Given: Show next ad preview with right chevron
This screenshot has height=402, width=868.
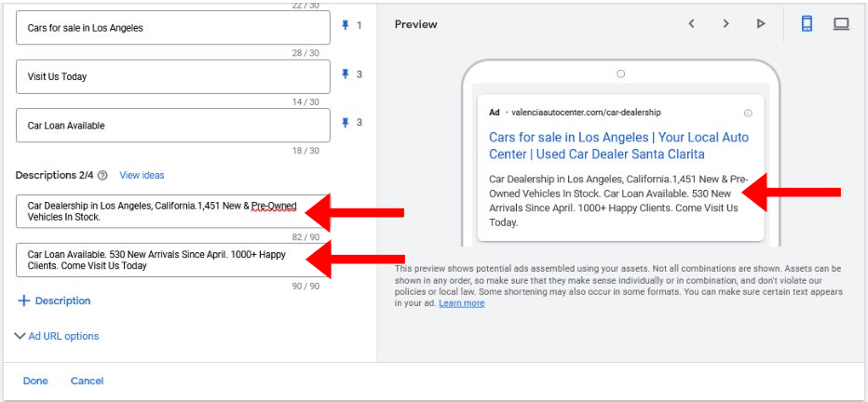Looking at the screenshot, I should 726,24.
